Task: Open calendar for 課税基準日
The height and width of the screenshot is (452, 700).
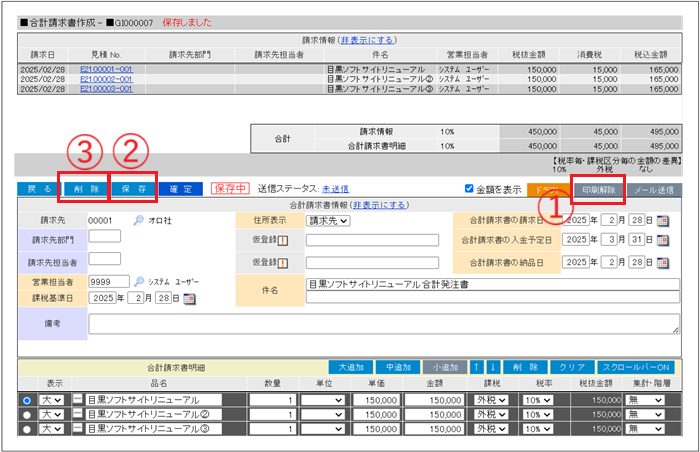Action: click(x=190, y=299)
